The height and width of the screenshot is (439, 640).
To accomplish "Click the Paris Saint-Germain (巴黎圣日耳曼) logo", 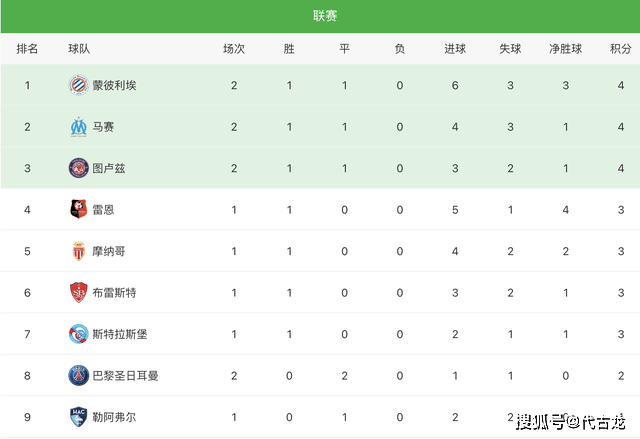I will [x=78, y=375].
